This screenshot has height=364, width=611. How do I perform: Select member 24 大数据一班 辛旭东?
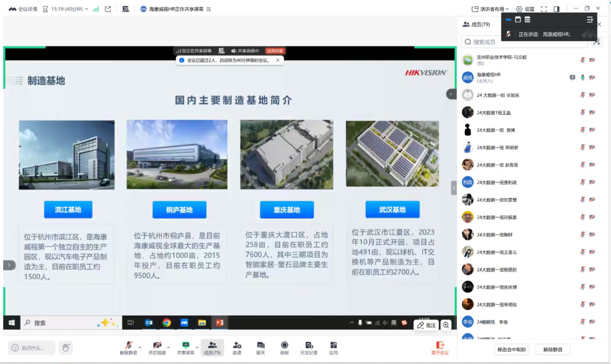coord(530,95)
